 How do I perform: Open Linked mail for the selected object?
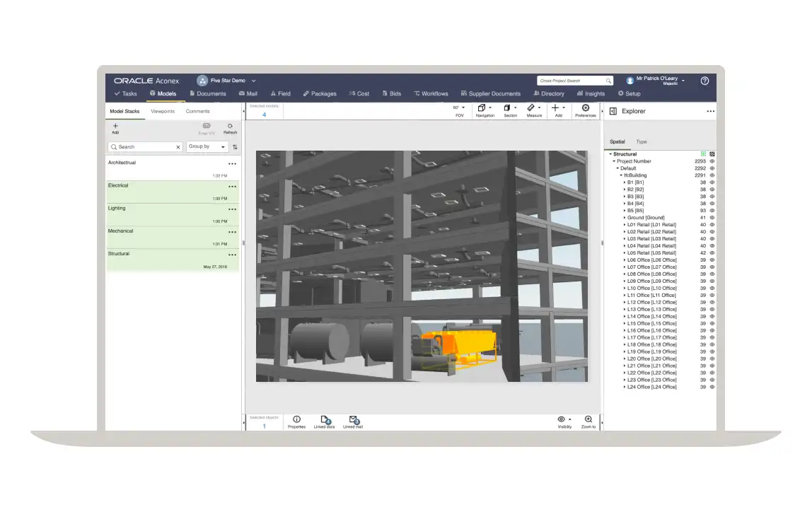pyautogui.click(x=352, y=421)
